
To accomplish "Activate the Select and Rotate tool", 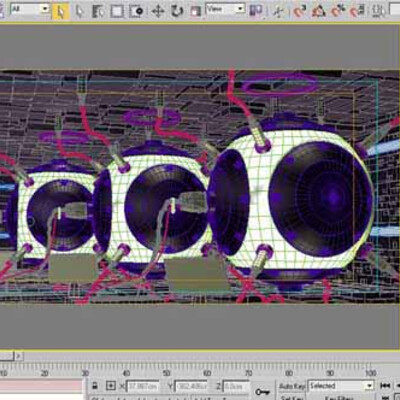I will click(x=177, y=11).
